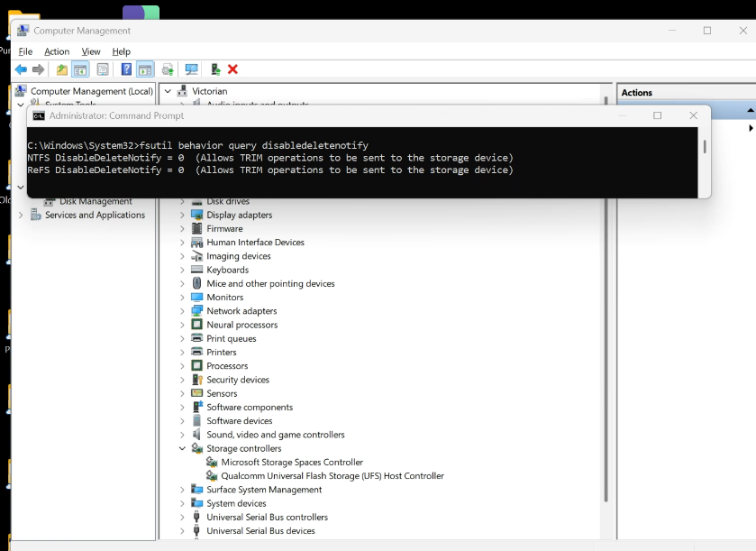Image resolution: width=756 pixels, height=551 pixels.
Task: Expand the Print queues category
Action: tap(182, 339)
